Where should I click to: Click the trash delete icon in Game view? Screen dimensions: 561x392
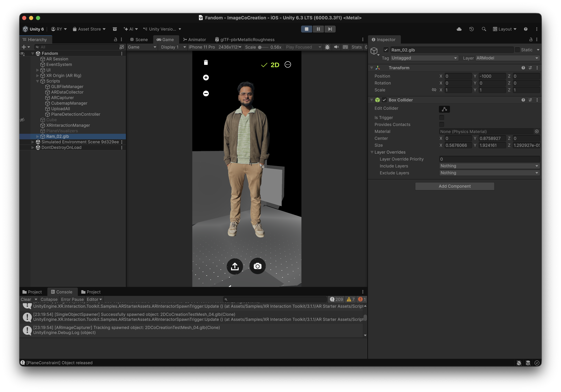point(206,63)
